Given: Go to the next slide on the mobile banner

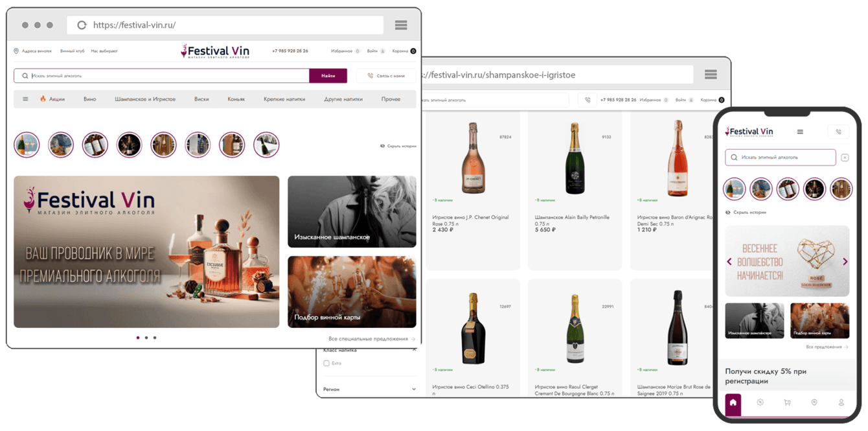Looking at the screenshot, I should [x=845, y=262].
